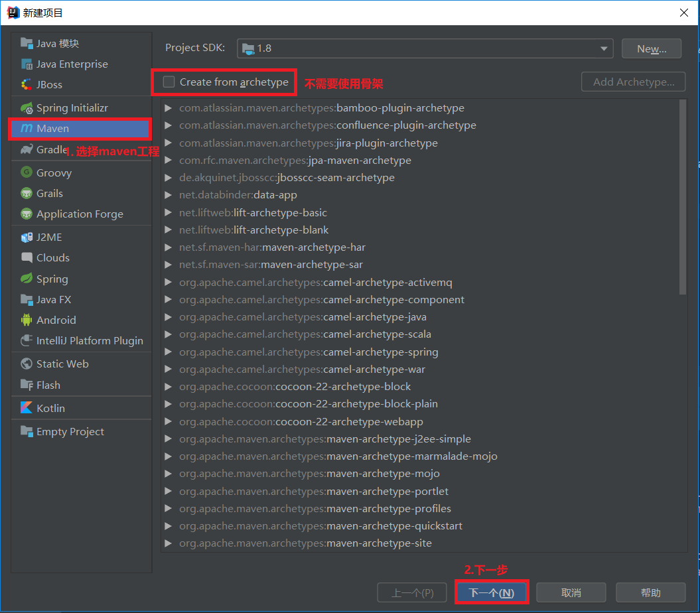This screenshot has width=700, height=613.
Task: Expand net.databinder:data-app node
Action: [169, 195]
